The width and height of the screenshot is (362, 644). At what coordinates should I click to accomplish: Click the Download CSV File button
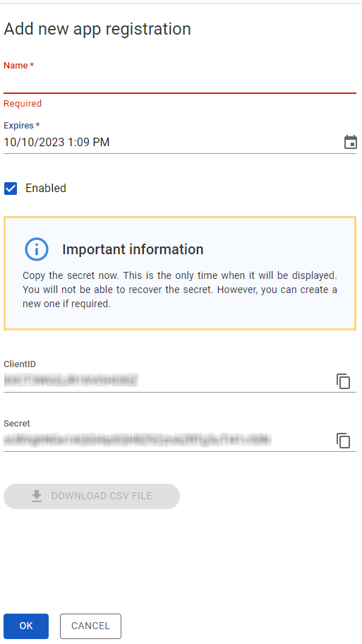92,496
